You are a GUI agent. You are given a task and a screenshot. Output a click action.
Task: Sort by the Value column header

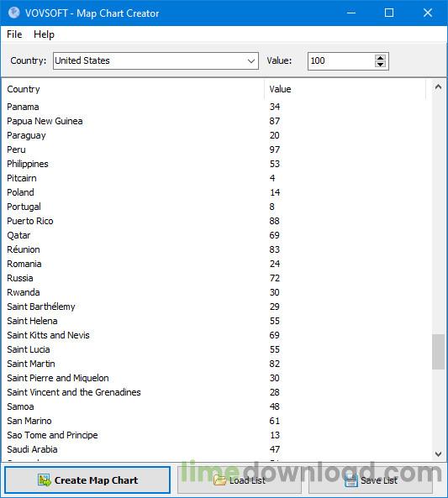pyautogui.click(x=345, y=89)
